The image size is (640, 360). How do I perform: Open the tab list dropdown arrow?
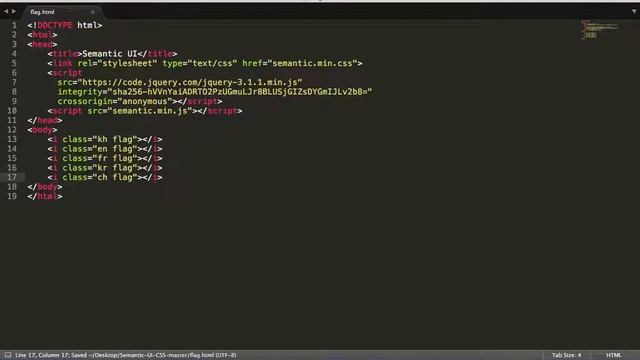pyautogui.click(x=634, y=11)
